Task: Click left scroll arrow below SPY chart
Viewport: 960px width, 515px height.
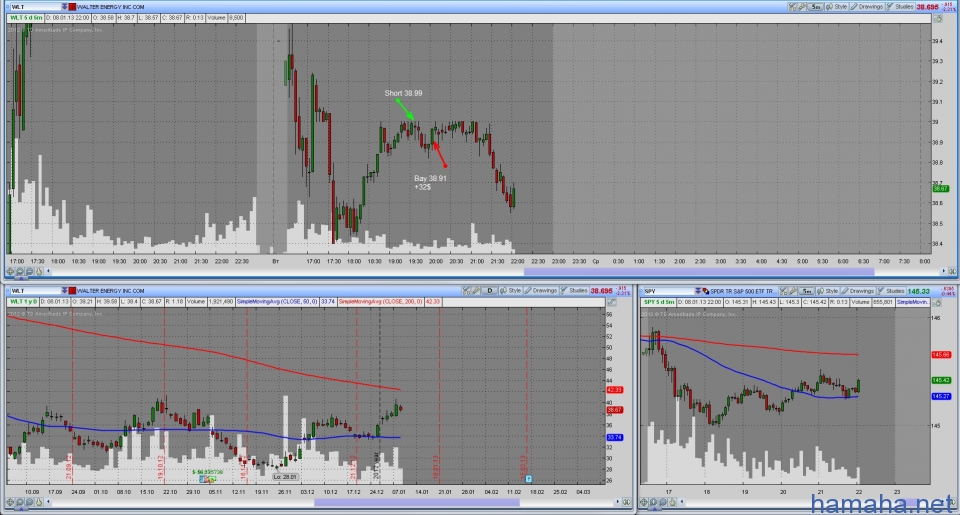Action: (x=681, y=502)
